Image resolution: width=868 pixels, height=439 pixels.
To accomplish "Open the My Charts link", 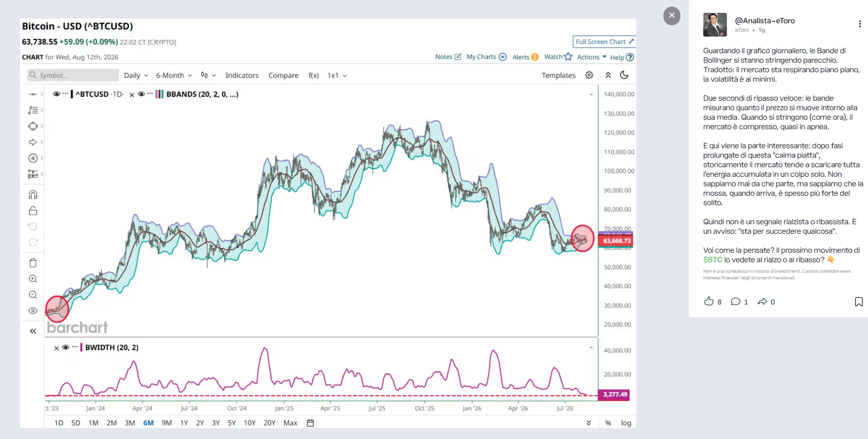I will click(487, 57).
